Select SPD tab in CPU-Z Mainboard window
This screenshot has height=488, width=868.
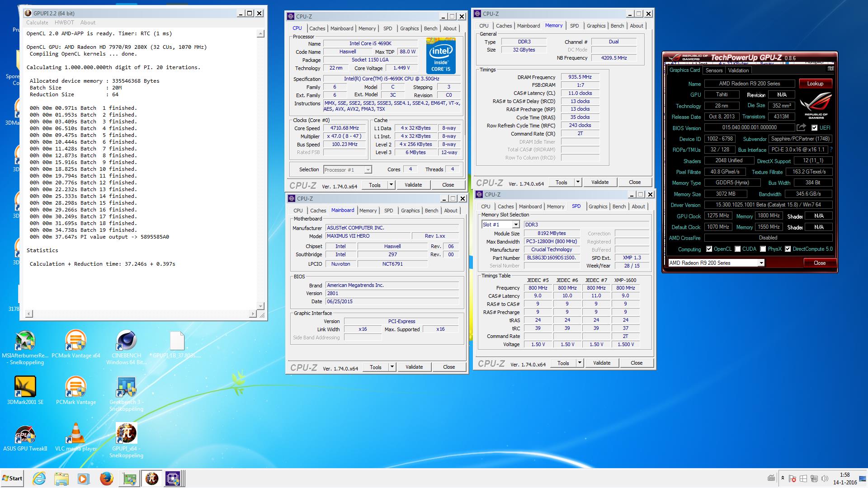tap(388, 211)
